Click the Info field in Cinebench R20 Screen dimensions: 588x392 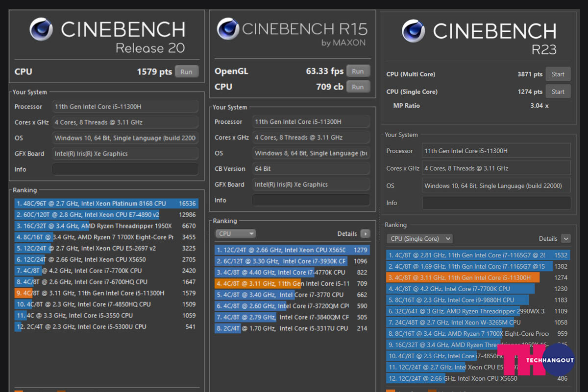point(125,169)
